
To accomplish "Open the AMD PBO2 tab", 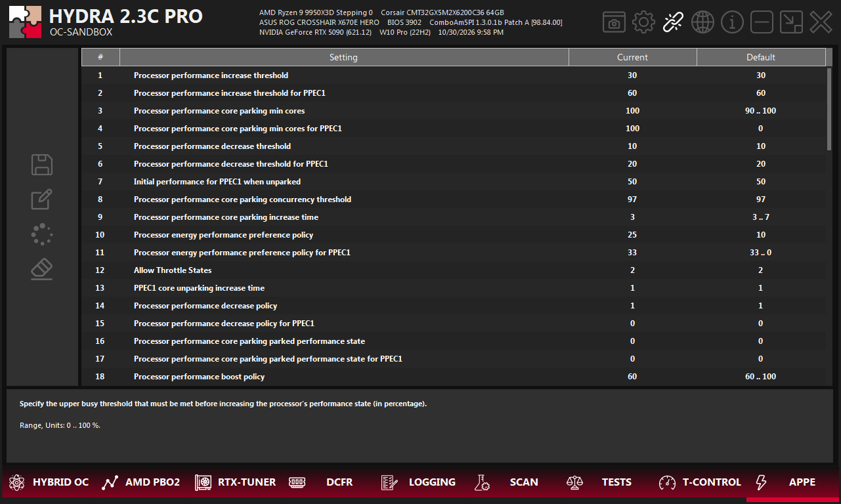I will (141, 482).
